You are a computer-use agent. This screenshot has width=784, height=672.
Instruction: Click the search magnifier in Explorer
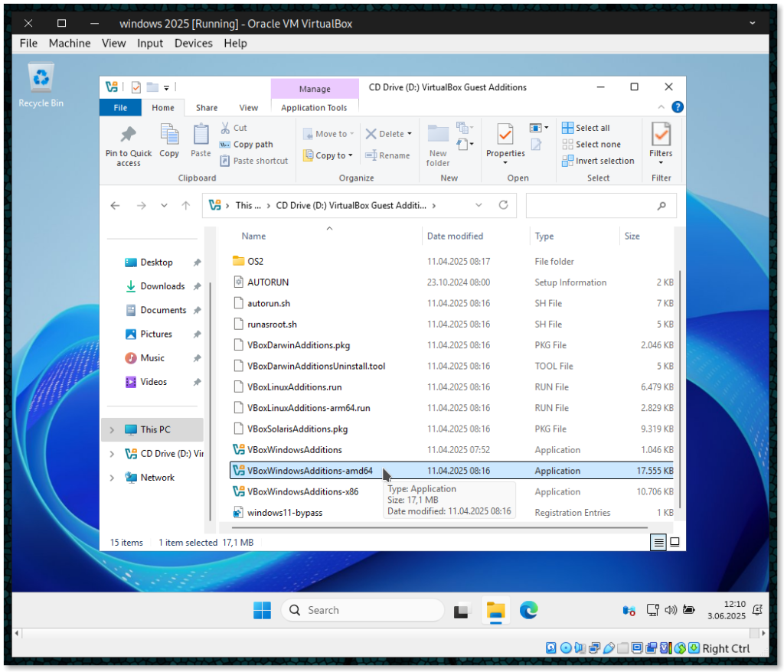tap(661, 205)
